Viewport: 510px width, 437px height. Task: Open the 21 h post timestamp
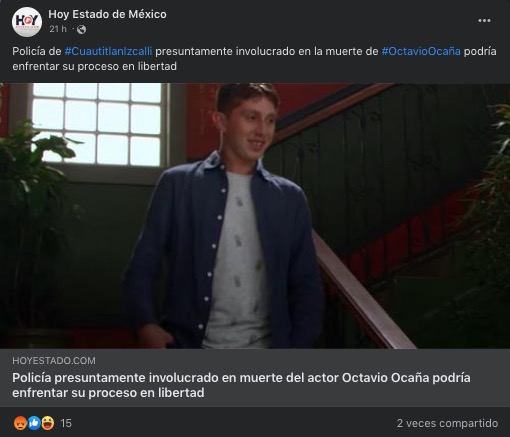(58, 29)
